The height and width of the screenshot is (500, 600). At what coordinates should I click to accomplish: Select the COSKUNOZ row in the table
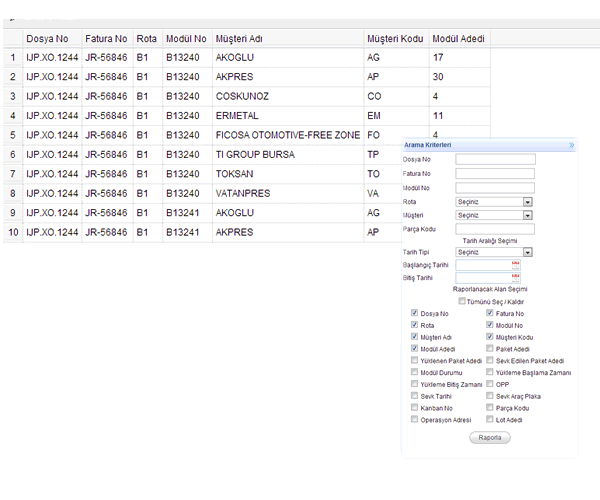coord(244,96)
